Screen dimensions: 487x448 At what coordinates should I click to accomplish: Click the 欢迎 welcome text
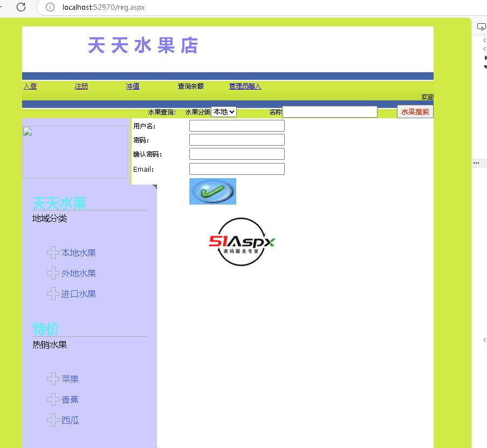(x=427, y=97)
